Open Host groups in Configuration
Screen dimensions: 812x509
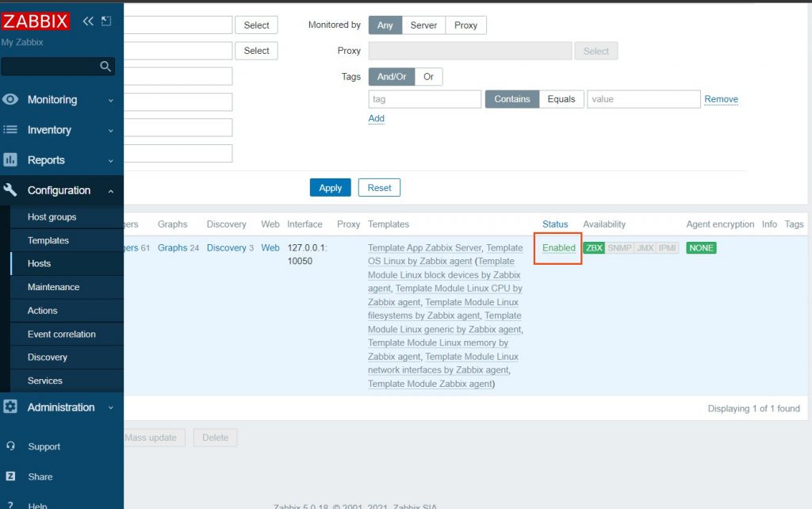tap(52, 217)
